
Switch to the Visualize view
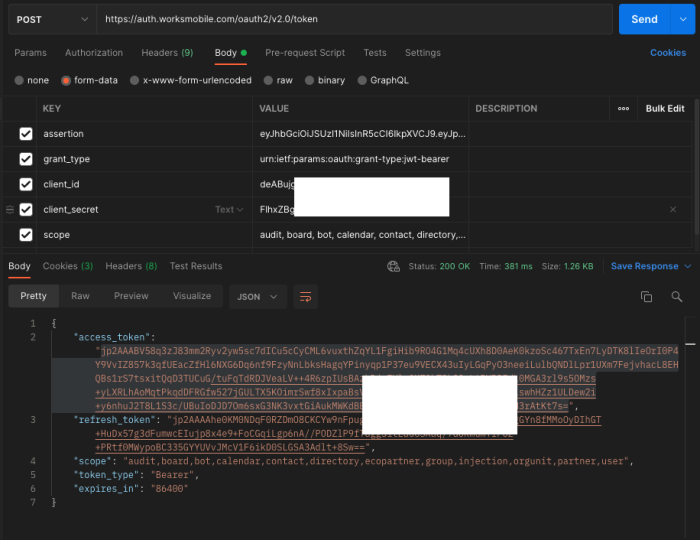192,296
